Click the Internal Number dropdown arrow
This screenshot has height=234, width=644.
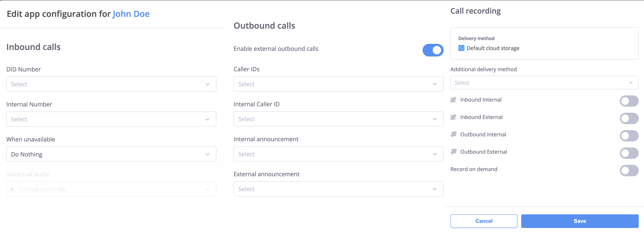[x=208, y=119]
